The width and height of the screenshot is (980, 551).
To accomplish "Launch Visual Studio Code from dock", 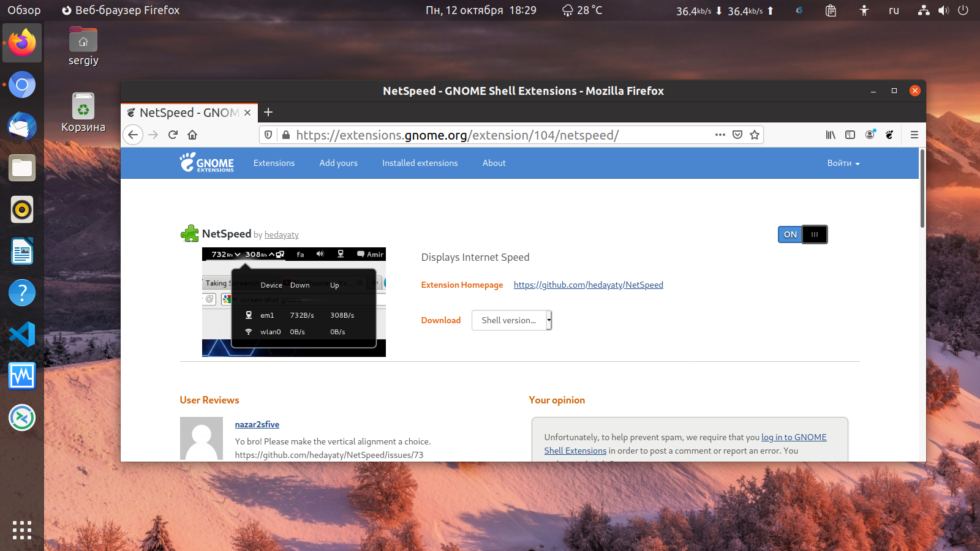I will pos(22,334).
